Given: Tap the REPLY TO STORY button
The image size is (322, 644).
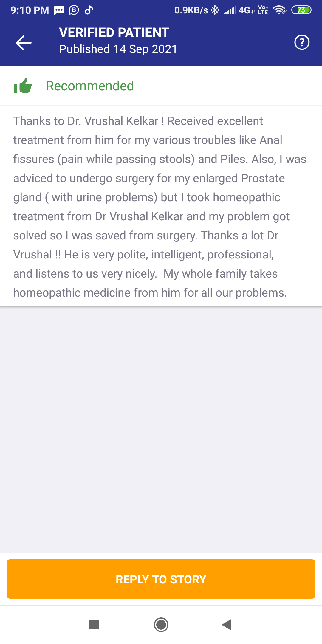Looking at the screenshot, I should pos(161,579).
